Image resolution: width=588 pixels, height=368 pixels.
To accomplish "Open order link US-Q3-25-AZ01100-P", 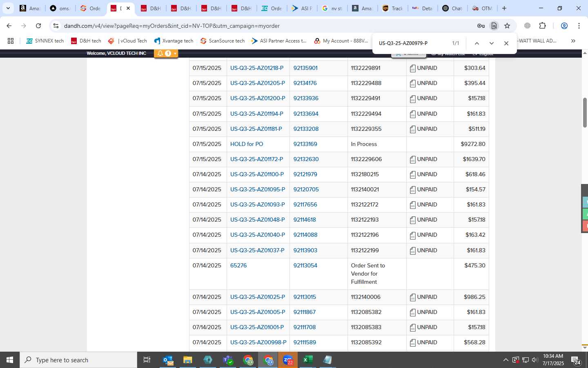I will 257,175.
